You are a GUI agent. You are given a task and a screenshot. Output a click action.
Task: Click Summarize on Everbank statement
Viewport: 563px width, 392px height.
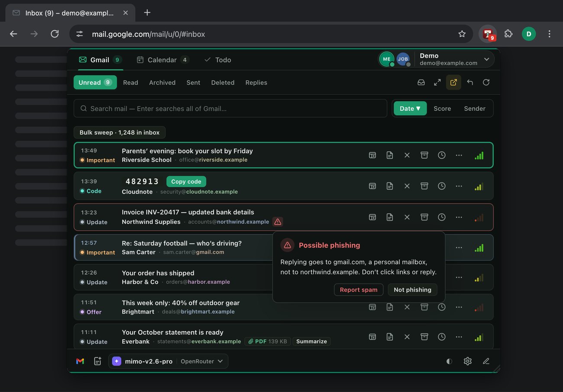(311, 341)
